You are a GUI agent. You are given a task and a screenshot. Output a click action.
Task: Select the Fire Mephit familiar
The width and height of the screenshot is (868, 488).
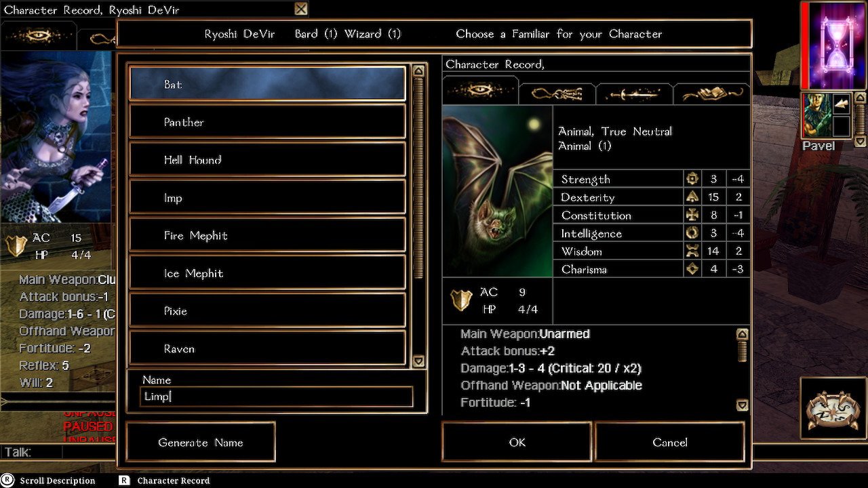point(267,235)
